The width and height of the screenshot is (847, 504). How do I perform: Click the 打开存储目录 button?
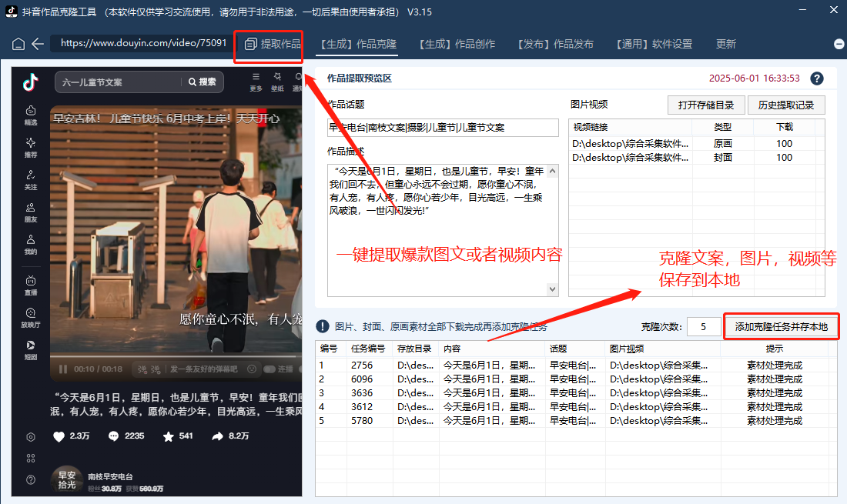tap(706, 105)
